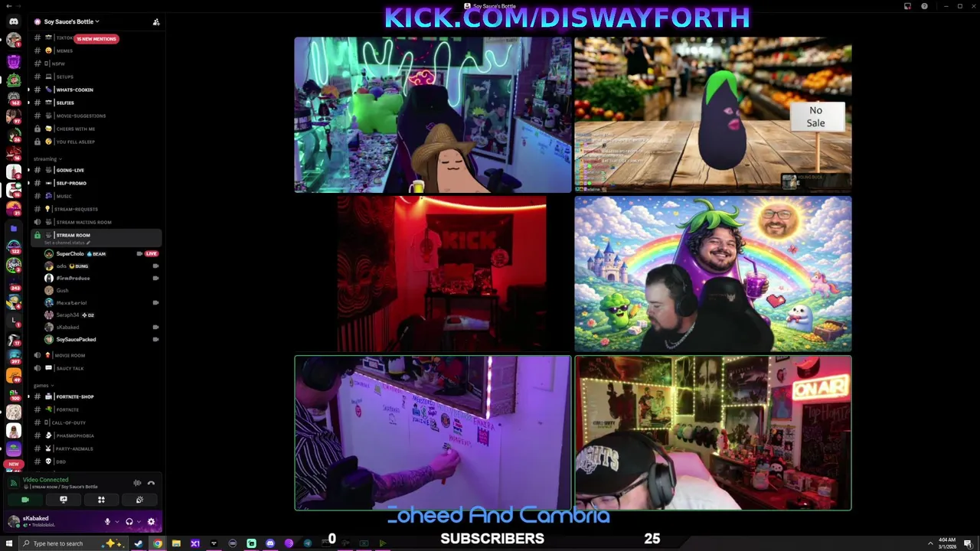The width and height of the screenshot is (980, 551).
Task: Open locked you fell asleep channel
Action: pos(96,142)
